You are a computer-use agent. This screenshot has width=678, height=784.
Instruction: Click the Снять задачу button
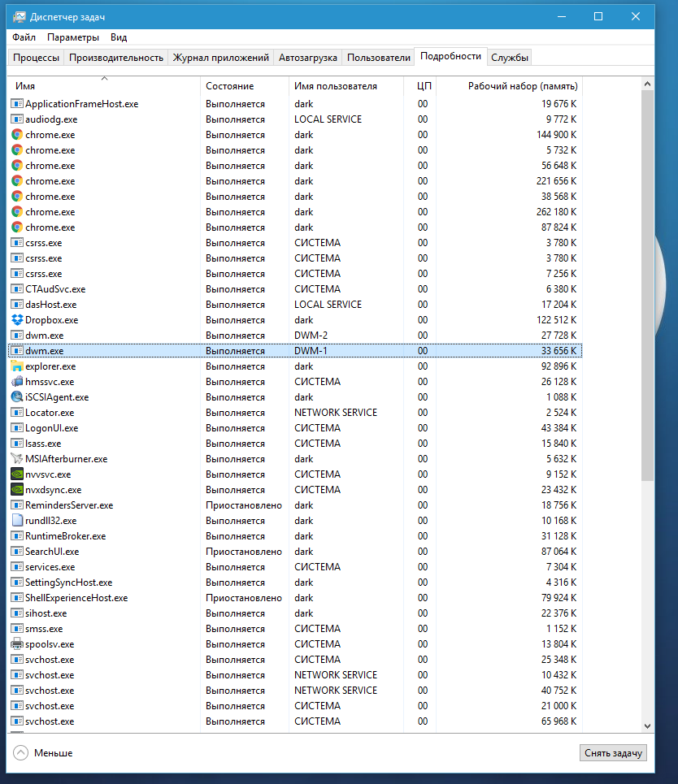tap(613, 753)
